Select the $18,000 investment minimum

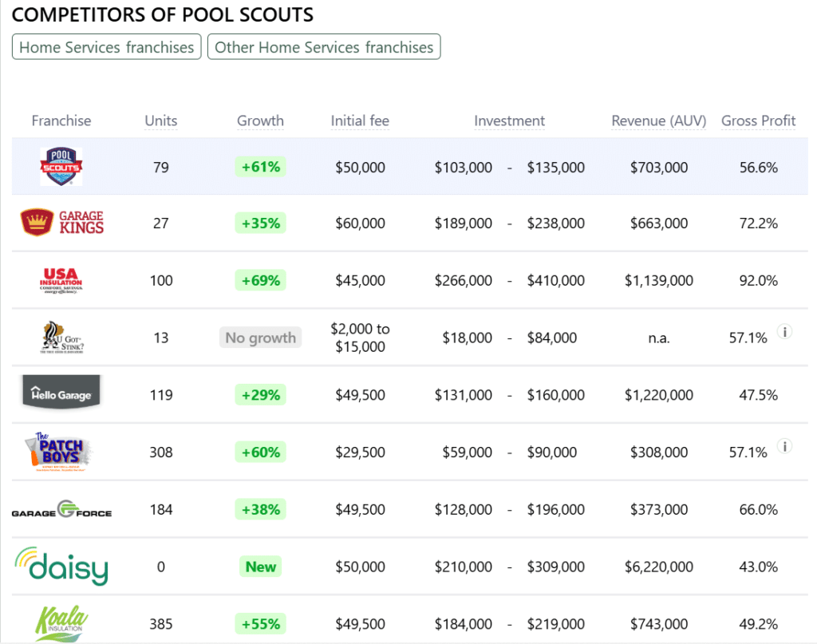(x=468, y=338)
